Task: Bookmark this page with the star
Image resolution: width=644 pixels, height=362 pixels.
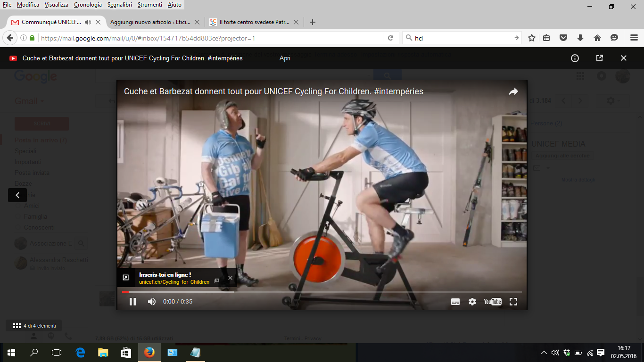Action: 532,38
